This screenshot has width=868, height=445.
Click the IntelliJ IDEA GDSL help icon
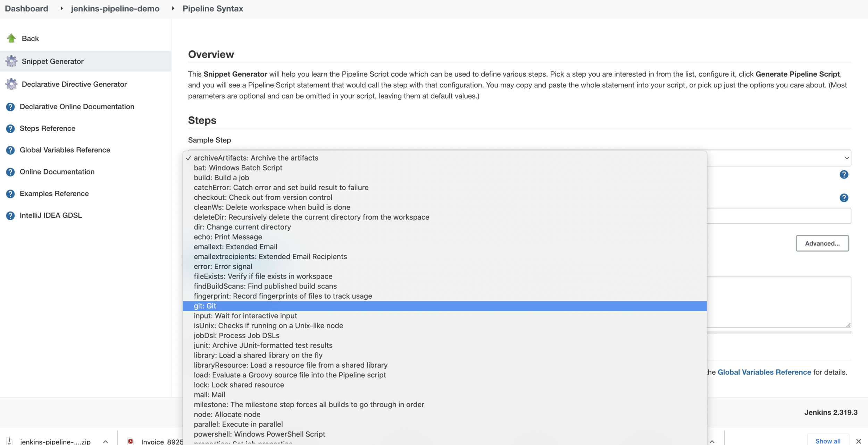click(x=10, y=216)
